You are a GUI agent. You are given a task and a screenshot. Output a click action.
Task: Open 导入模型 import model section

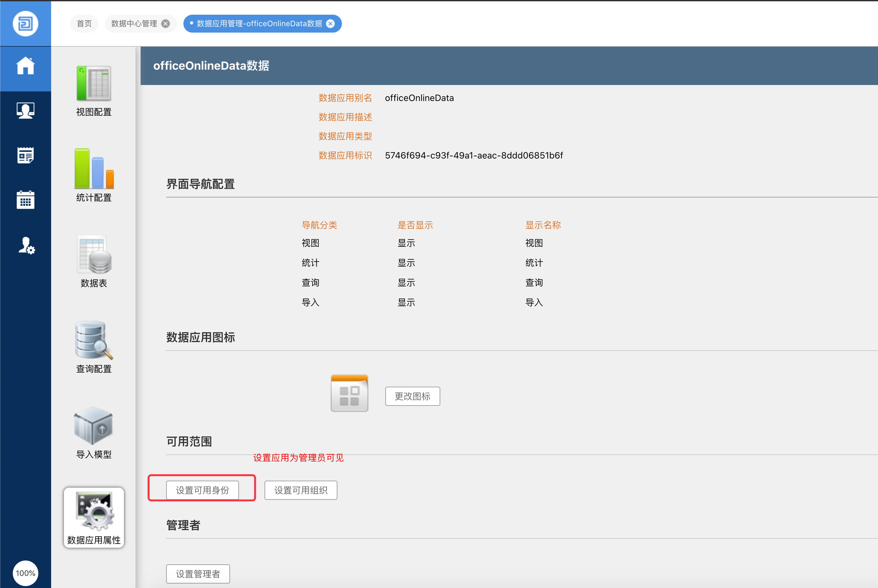[94, 433]
